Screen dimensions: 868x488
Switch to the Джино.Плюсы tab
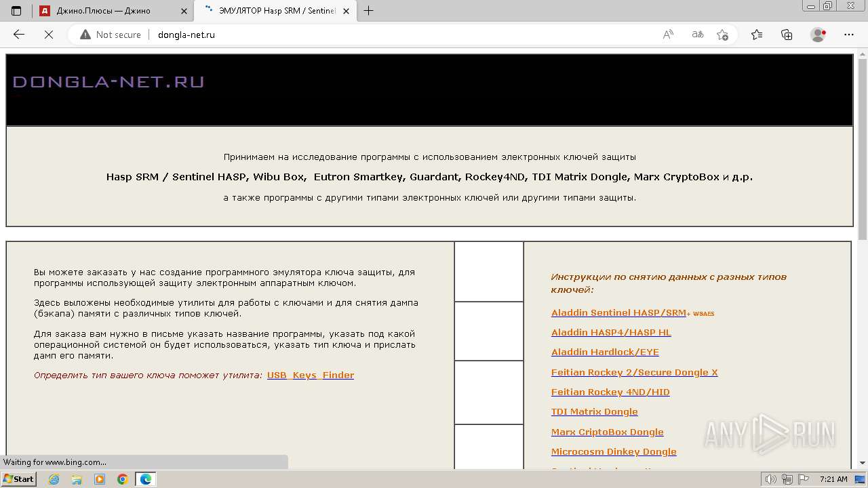tap(113, 11)
